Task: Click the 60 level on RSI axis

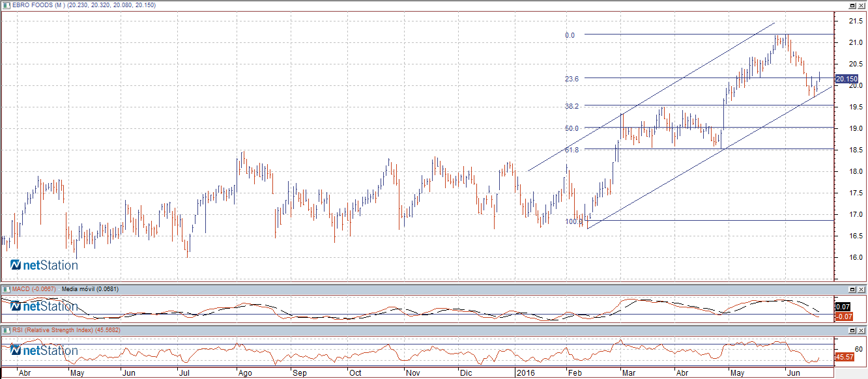Action: click(858, 349)
